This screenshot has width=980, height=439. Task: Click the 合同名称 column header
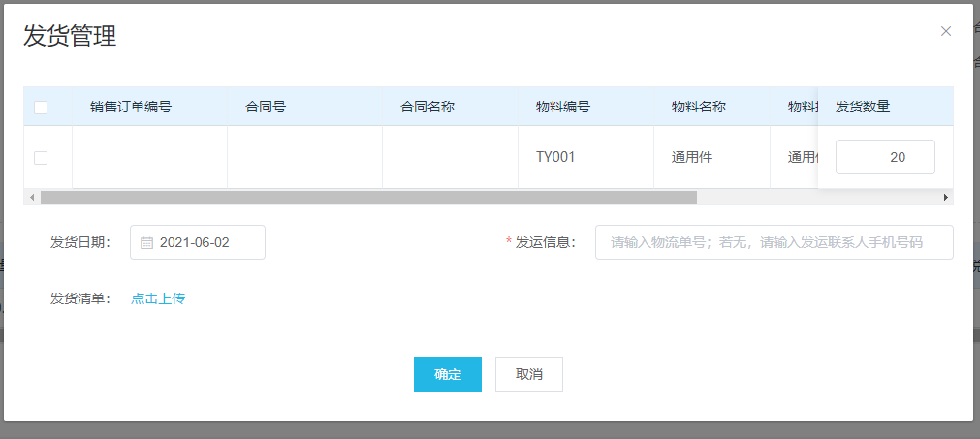pos(427,107)
